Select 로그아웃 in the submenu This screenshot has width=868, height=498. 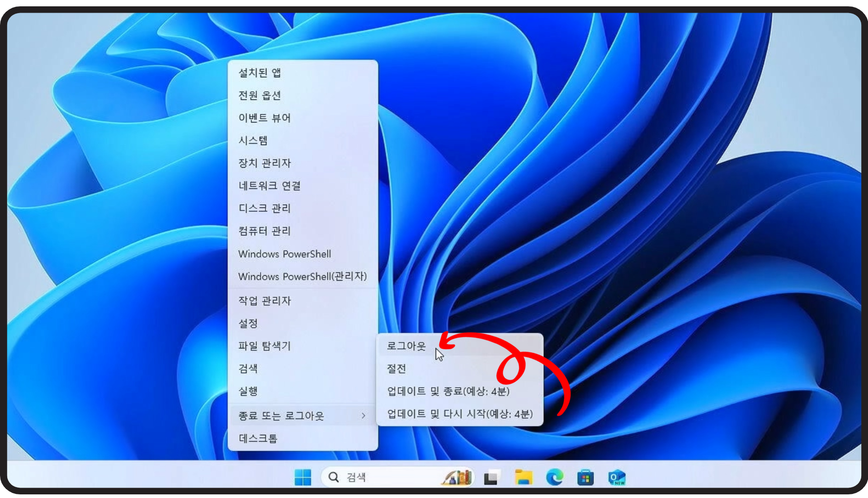(406, 346)
